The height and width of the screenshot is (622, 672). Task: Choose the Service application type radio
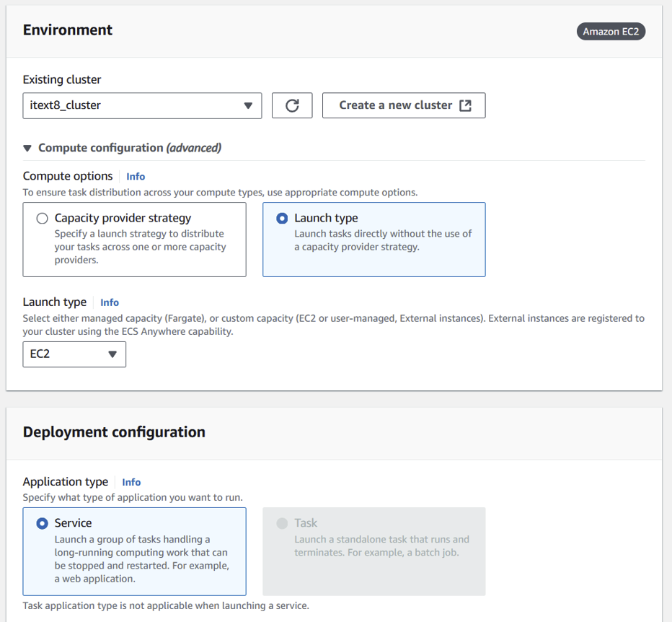[x=43, y=523]
